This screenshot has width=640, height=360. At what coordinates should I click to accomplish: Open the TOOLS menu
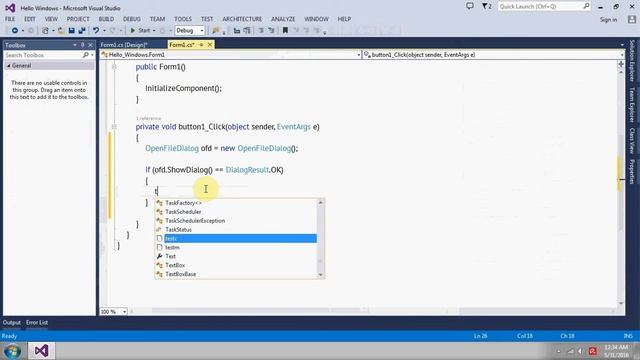183,19
